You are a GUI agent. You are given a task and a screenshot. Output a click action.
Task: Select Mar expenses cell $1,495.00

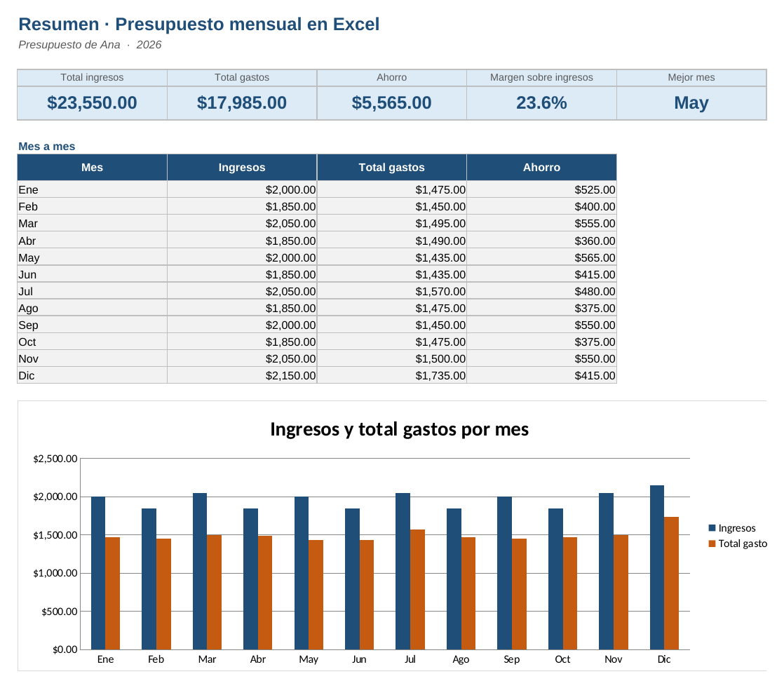tap(391, 224)
